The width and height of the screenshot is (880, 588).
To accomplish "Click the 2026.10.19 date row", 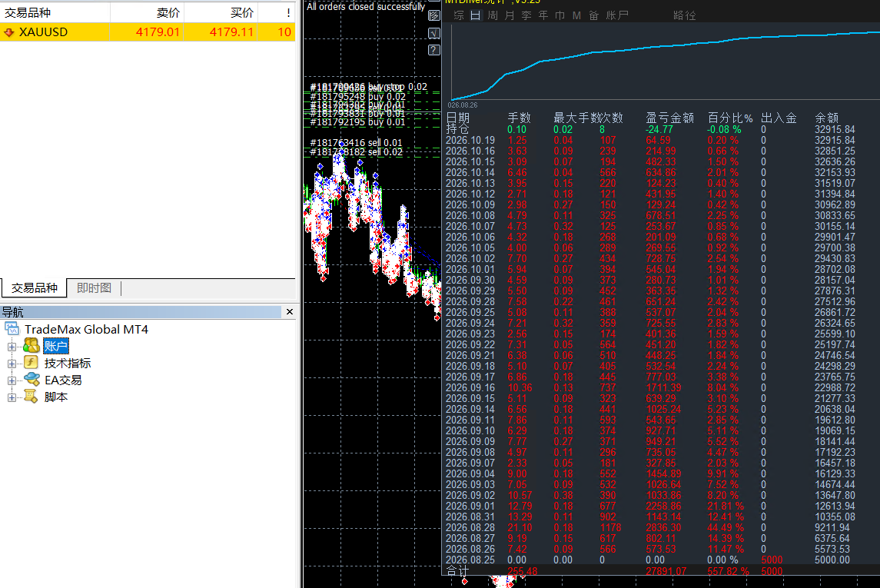I will 651,140.
